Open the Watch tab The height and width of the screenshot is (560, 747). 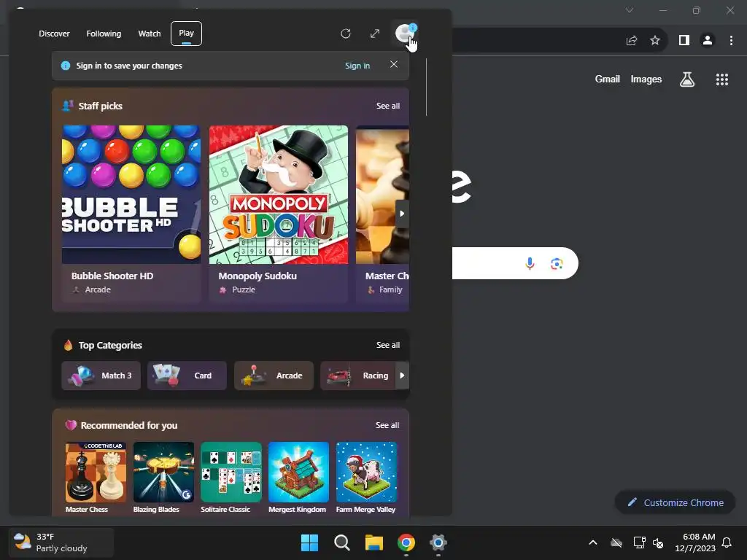tap(150, 34)
